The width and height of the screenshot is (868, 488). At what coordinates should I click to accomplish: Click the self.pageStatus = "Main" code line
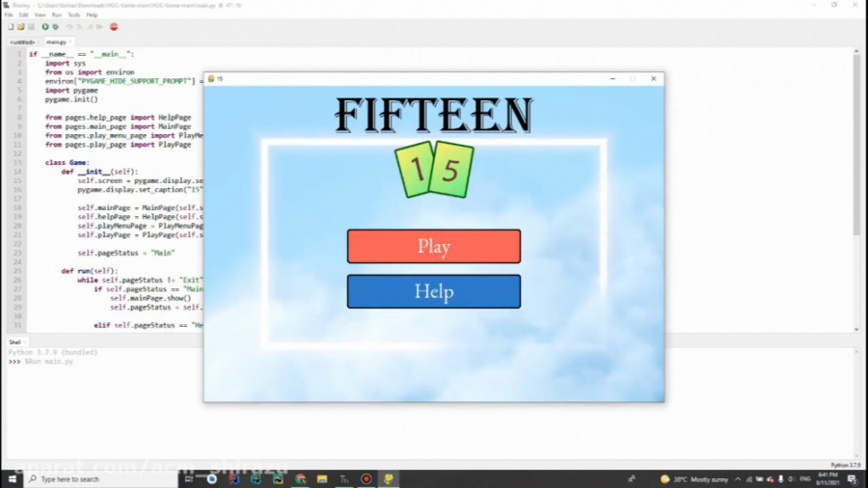click(x=126, y=253)
